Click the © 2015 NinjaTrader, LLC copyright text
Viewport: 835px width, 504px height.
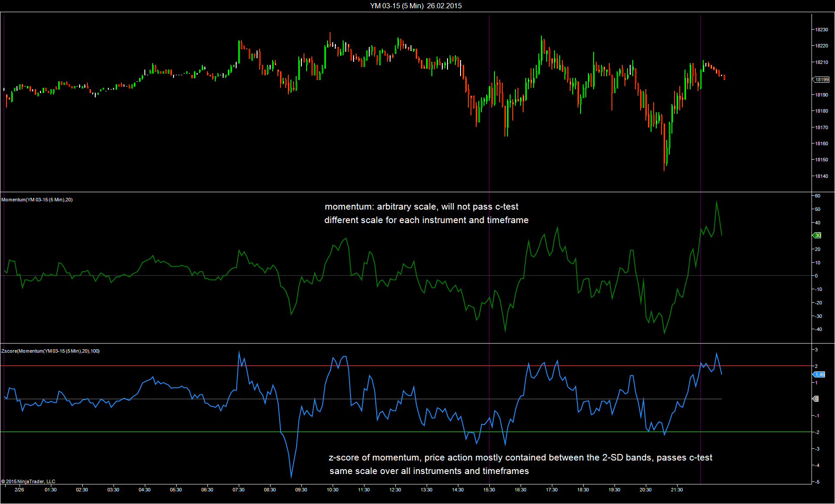28,481
